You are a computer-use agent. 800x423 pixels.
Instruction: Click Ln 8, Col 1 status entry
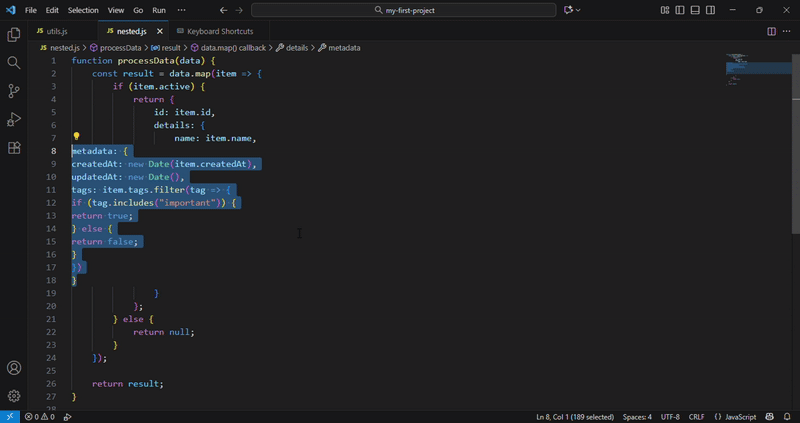tap(575, 417)
